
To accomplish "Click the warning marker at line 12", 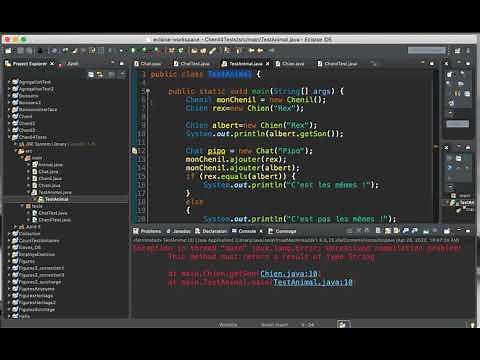I will pos(134,151).
